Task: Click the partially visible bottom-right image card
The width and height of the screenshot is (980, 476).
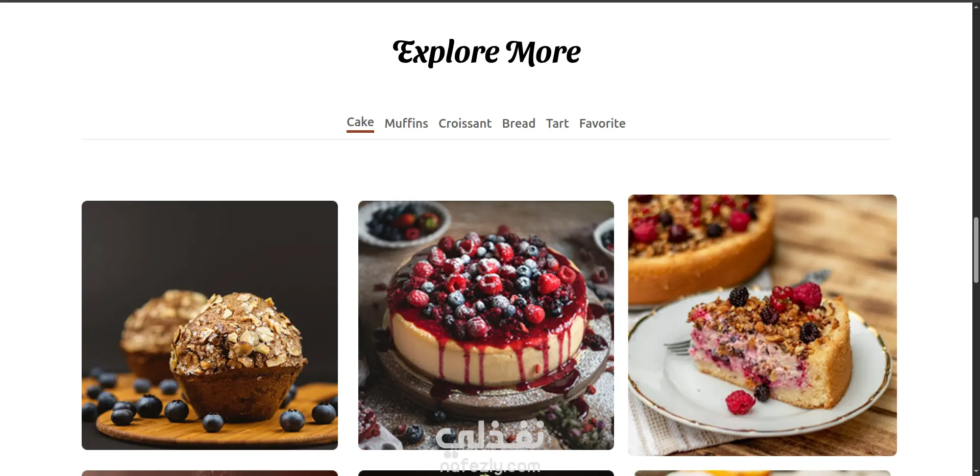Action: [x=763, y=473]
